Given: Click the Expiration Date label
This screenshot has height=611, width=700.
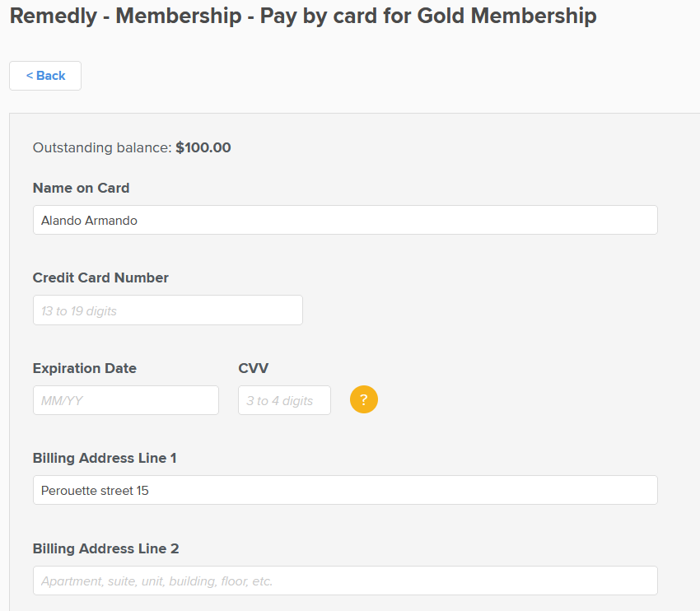Looking at the screenshot, I should tap(84, 368).
